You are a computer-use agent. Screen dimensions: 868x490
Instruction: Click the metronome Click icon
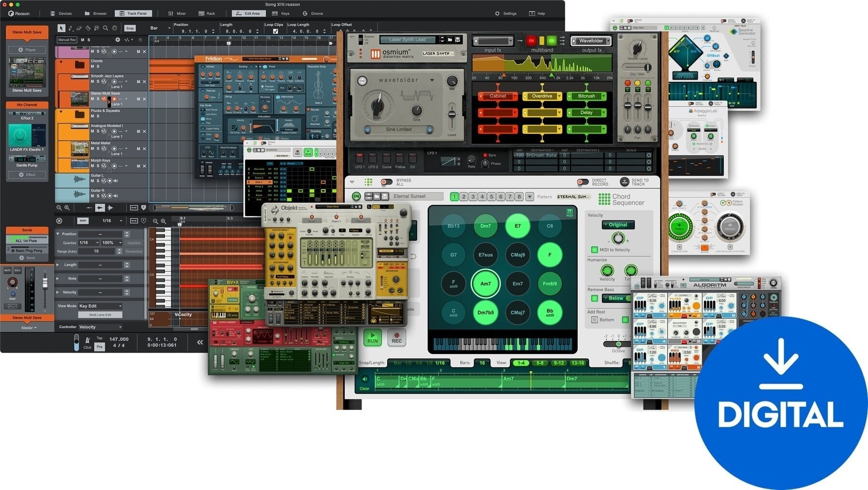87,340
